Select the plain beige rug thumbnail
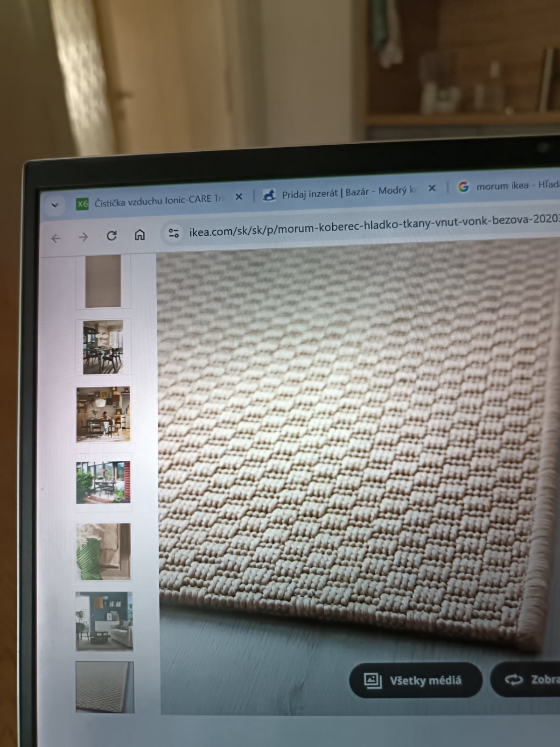 pos(103,282)
